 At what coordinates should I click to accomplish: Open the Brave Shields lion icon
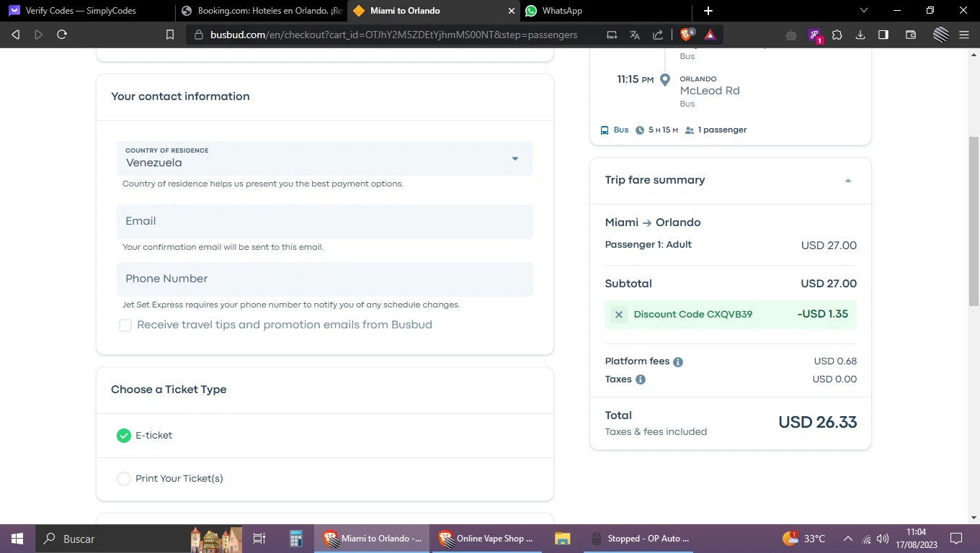pyautogui.click(x=687, y=34)
